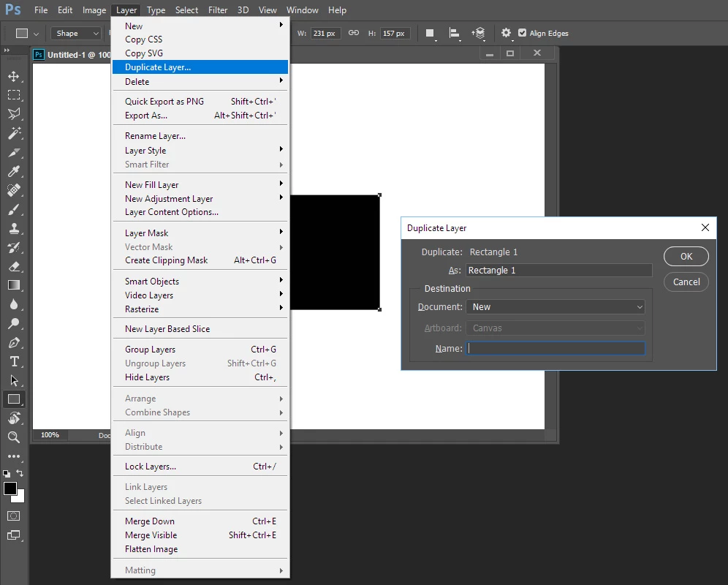The image size is (728, 585).
Task: Click the 100% zoom level field
Action: tap(50, 435)
